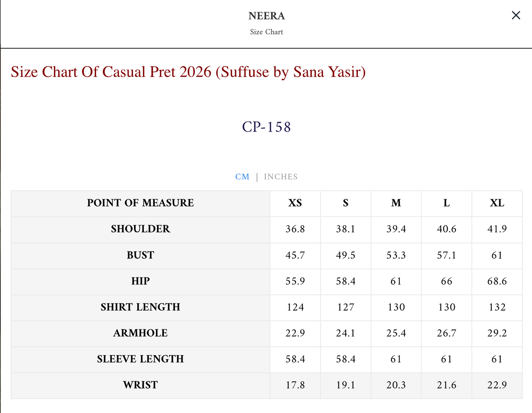Select the WRIST row label
The width and height of the screenshot is (532, 413).
pos(140,385)
